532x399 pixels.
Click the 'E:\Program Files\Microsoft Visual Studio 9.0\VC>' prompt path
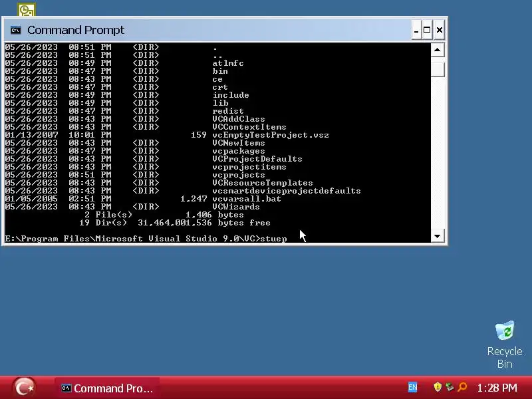(x=132, y=239)
